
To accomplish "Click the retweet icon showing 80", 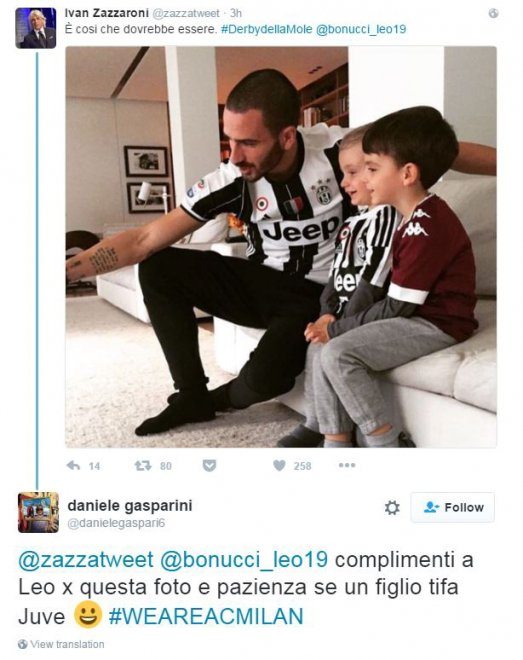I will point(143,466).
